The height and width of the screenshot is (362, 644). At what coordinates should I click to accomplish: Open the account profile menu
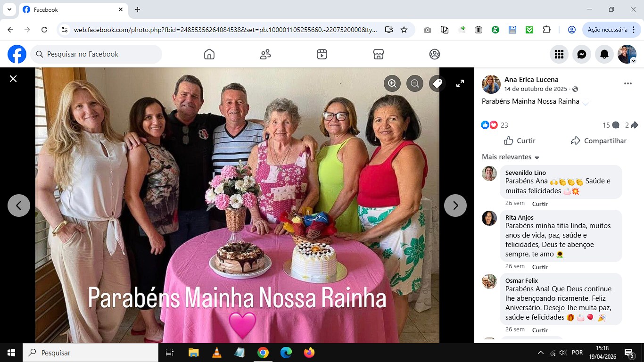[627, 54]
